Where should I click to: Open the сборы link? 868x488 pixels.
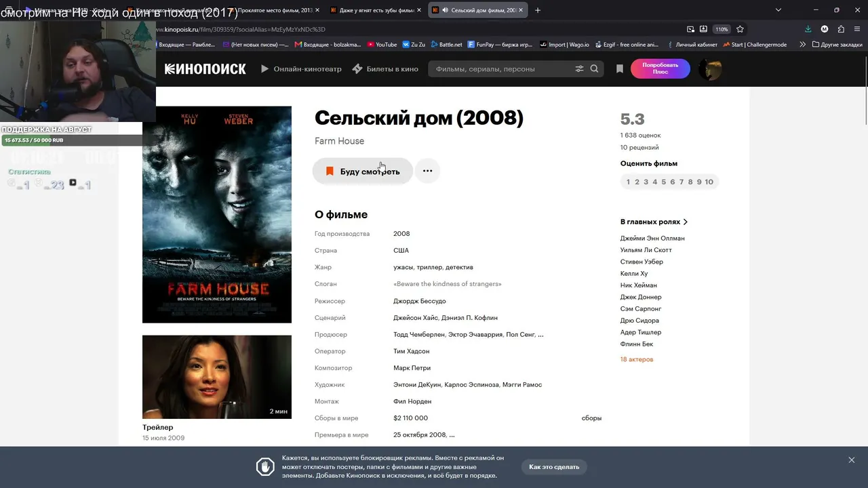coord(591,418)
